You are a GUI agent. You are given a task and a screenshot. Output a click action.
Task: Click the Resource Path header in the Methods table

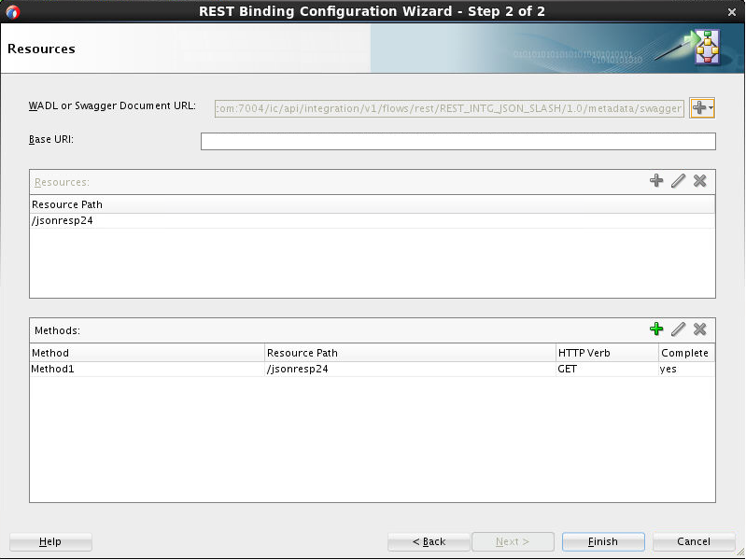click(410, 353)
